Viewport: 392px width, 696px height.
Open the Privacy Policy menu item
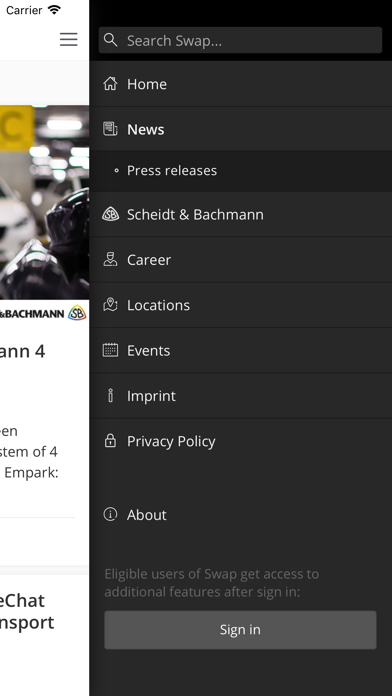pos(241,441)
